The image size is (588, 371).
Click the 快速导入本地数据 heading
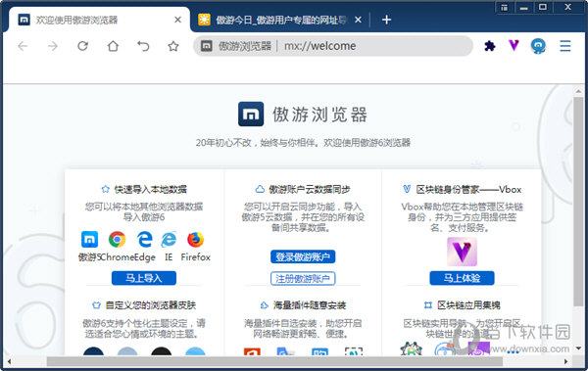151,190
